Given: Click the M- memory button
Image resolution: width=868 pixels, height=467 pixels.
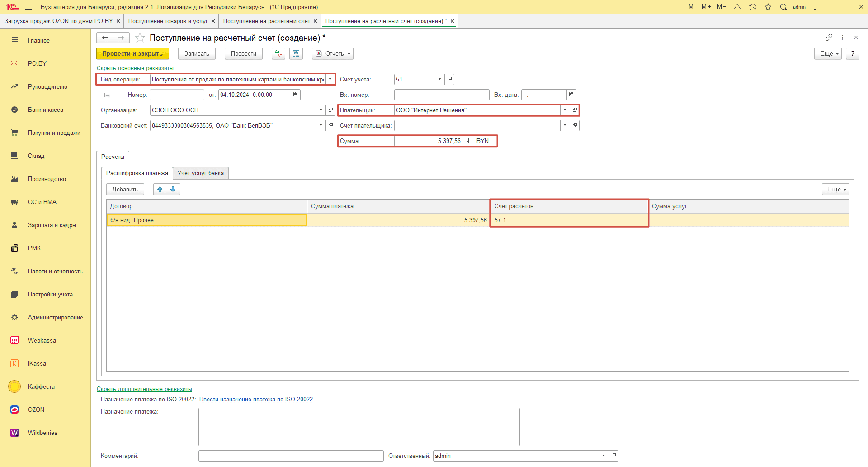Looking at the screenshot, I should pyautogui.click(x=722, y=7).
